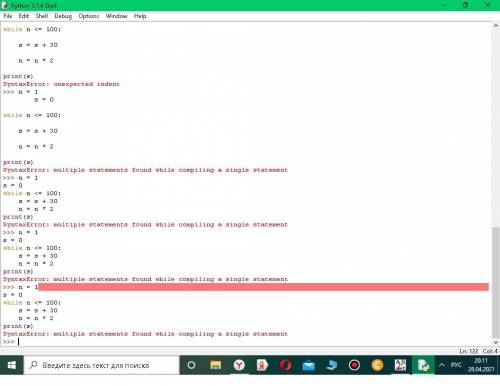Click the red record-button taskbar icon
The image size is (500, 386).
pyautogui.click(x=354, y=365)
